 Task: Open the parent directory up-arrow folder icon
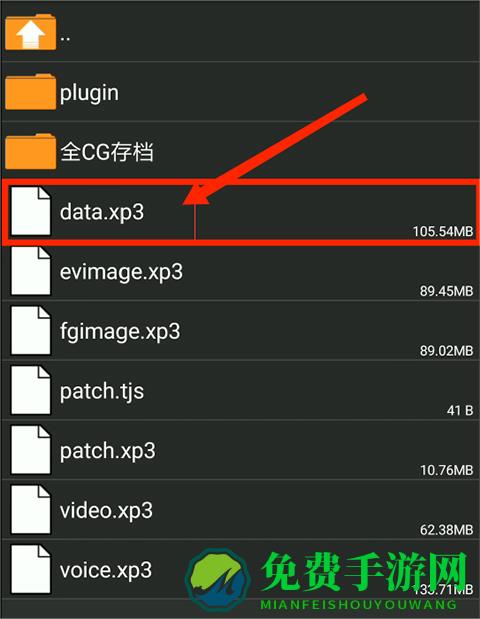tap(30, 32)
